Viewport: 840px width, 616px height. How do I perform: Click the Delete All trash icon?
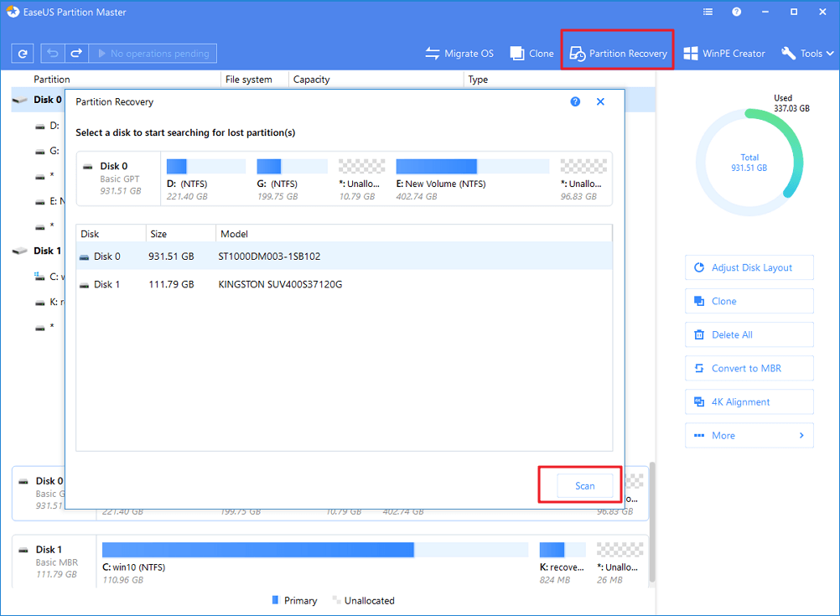pyautogui.click(x=699, y=334)
